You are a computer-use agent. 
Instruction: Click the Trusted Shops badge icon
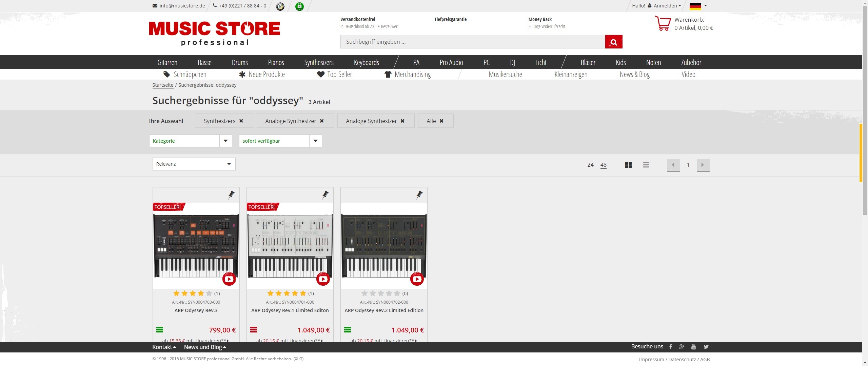coord(280,6)
